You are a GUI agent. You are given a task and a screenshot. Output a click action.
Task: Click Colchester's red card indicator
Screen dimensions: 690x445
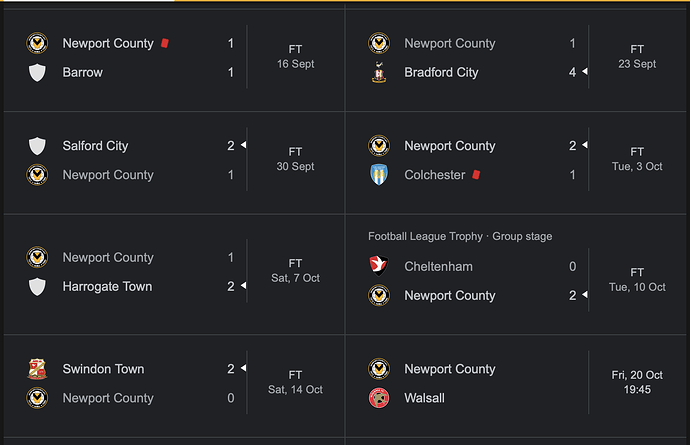click(x=476, y=175)
